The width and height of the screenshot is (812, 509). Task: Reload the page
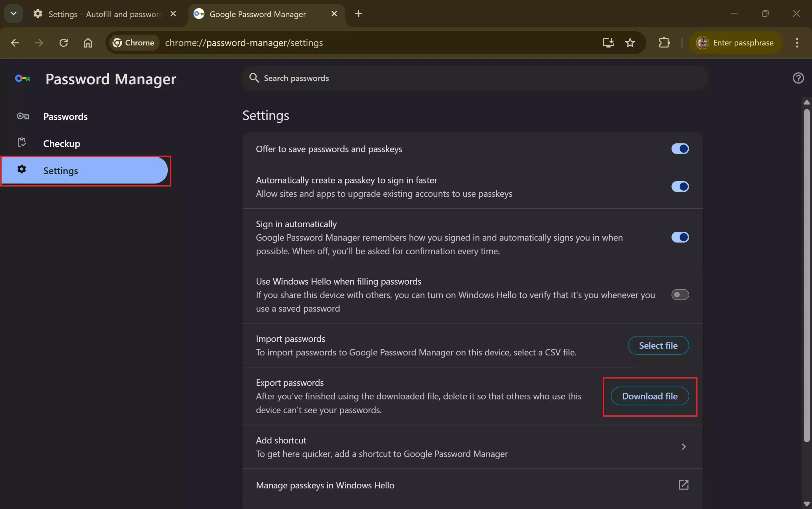[x=64, y=43]
